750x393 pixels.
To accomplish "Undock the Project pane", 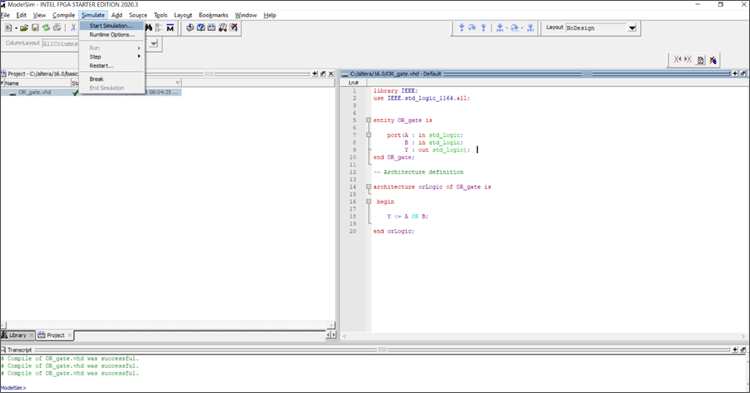I will (323, 74).
